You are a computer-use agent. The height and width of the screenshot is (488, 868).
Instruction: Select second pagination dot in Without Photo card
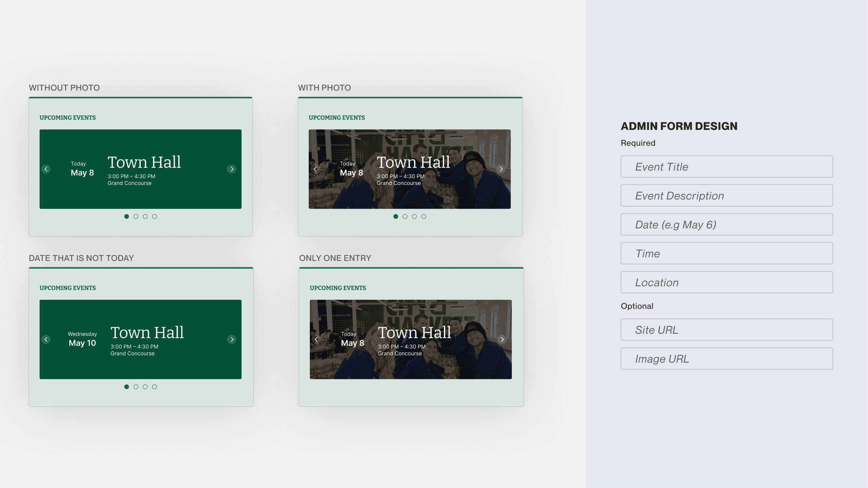pos(136,217)
